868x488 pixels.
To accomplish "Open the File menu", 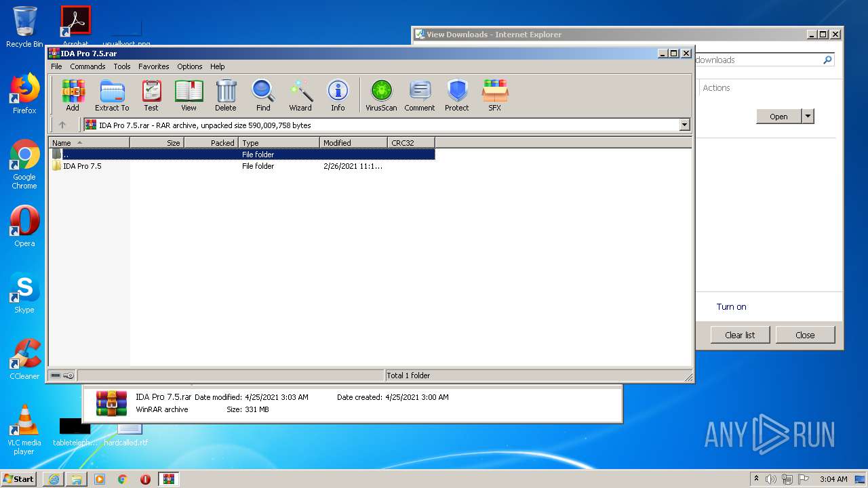I will point(56,66).
